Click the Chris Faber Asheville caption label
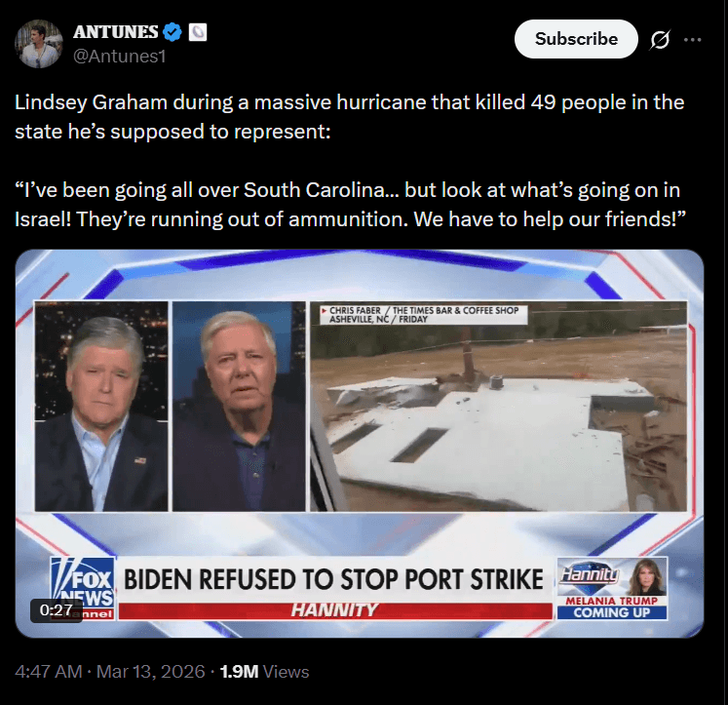The height and width of the screenshot is (705, 728). pos(424,314)
